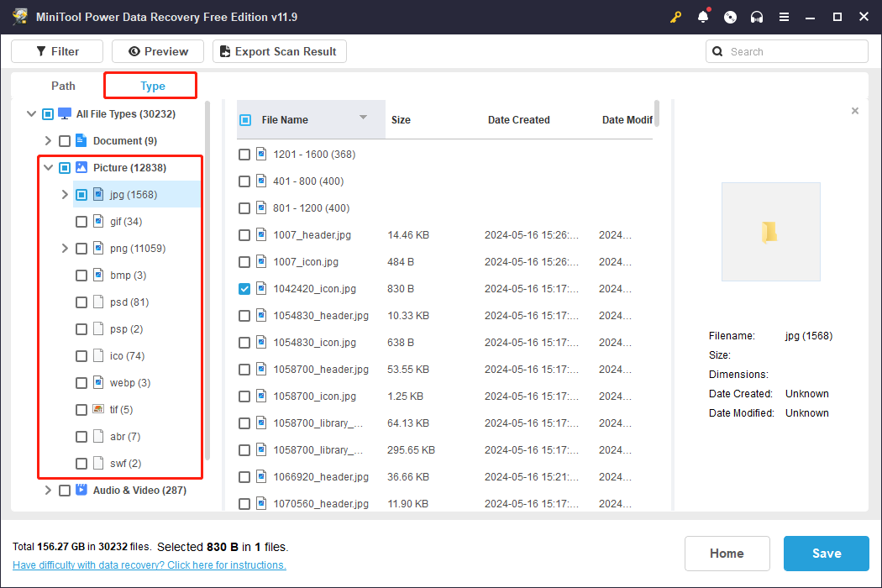882x588 pixels.
Task: Click the MiniTool app logo icon
Action: tap(20, 16)
